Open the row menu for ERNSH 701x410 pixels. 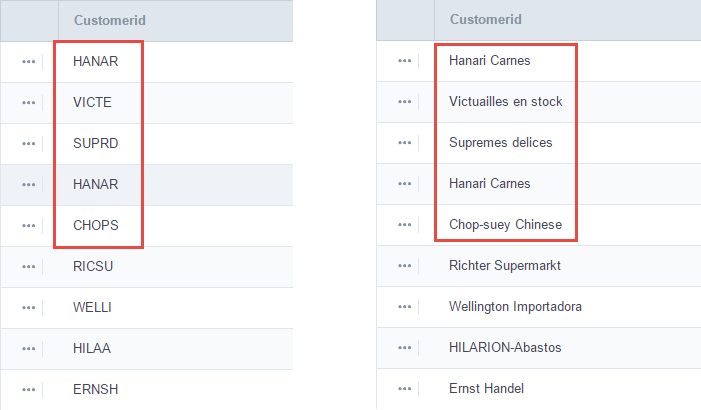pos(28,389)
